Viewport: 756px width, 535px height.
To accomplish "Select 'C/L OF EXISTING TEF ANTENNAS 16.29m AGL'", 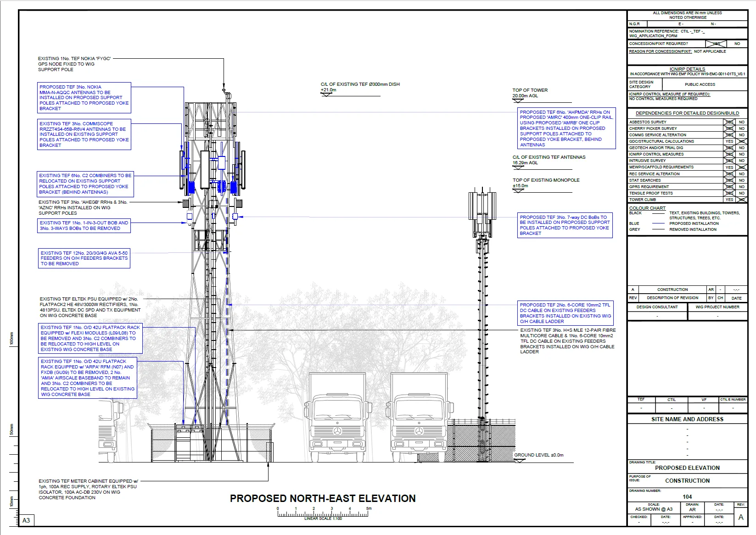I will pos(549,160).
